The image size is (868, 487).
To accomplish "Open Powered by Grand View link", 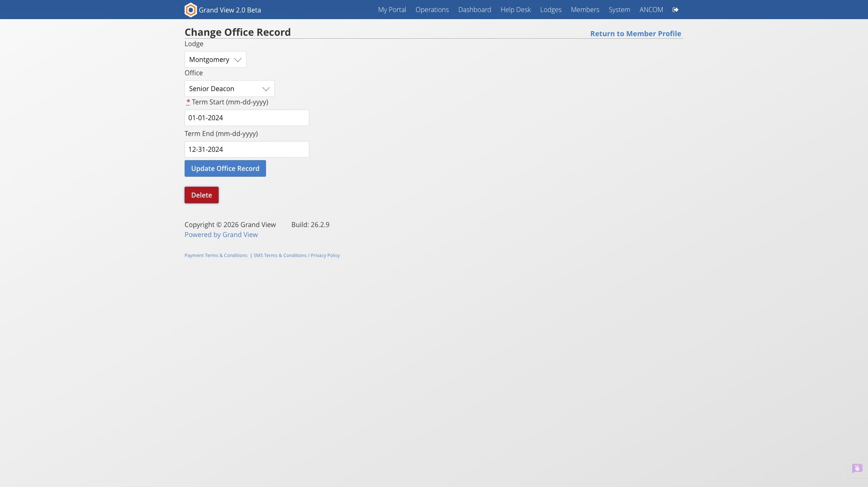I will click(221, 235).
